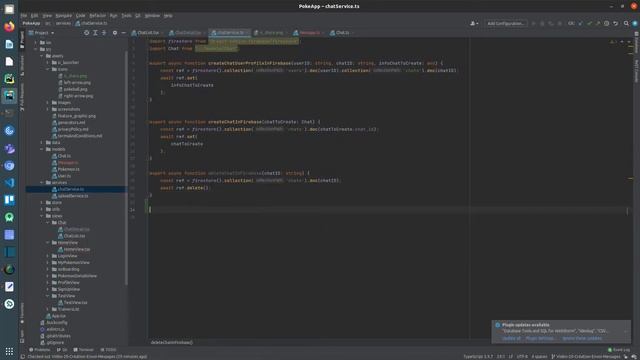Open the Refactor menu
The image size is (640, 360).
pos(98,16)
